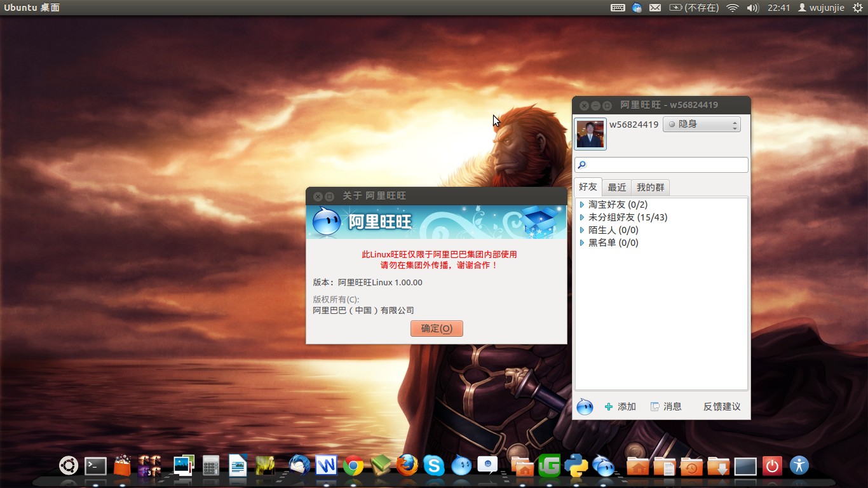The width and height of the screenshot is (868, 488).
Task: Click the yellow-green wallpaper image icon in dock
Action: click(264, 466)
